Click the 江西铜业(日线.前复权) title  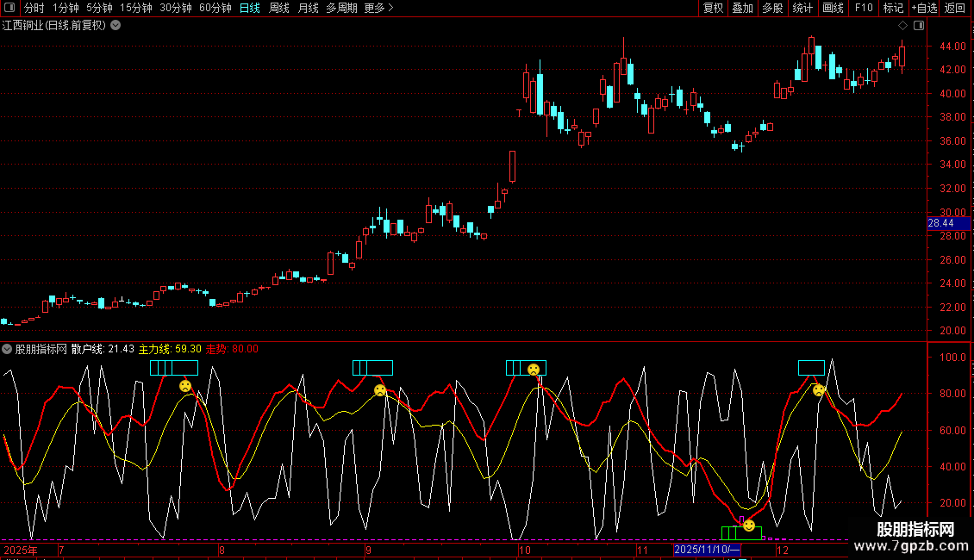(54, 26)
